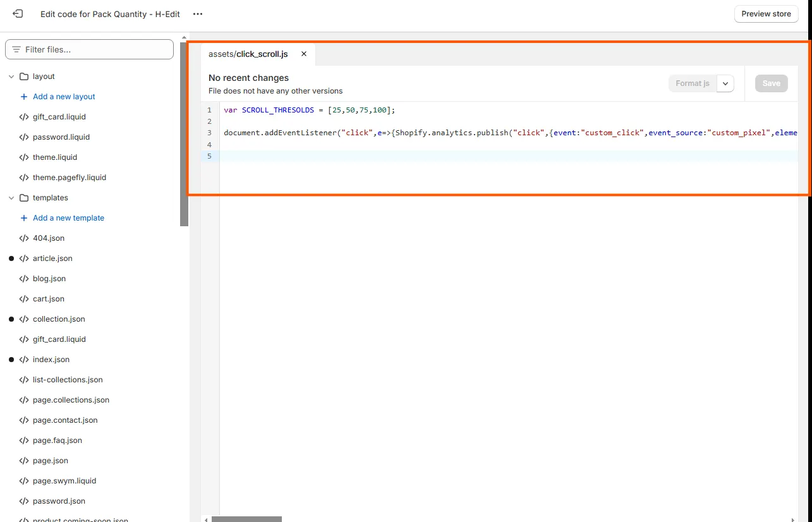Open page.swym.liquid file
The image size is (812, 522).
tap(64, 481)
